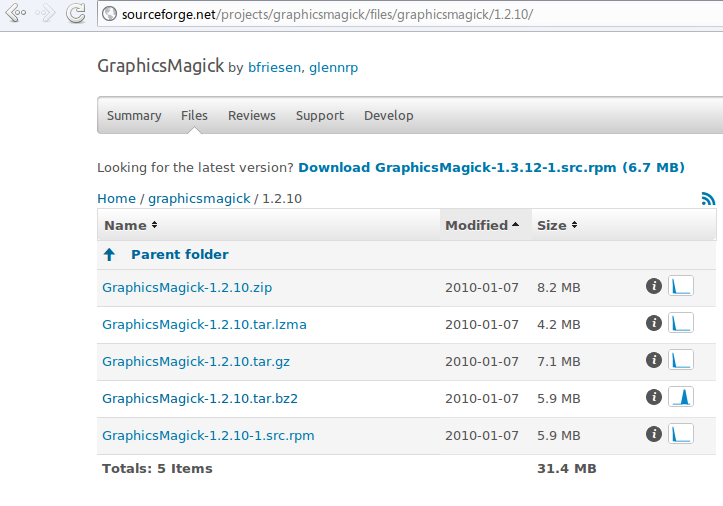Screen dimensions: 723x506
Task: Sort the file list by Size
Action: 557,225
